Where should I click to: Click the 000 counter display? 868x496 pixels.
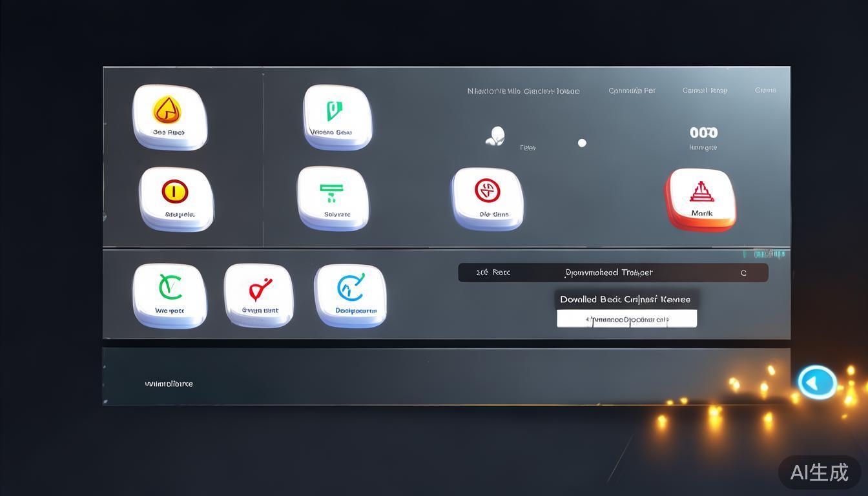tap(703, 133)
